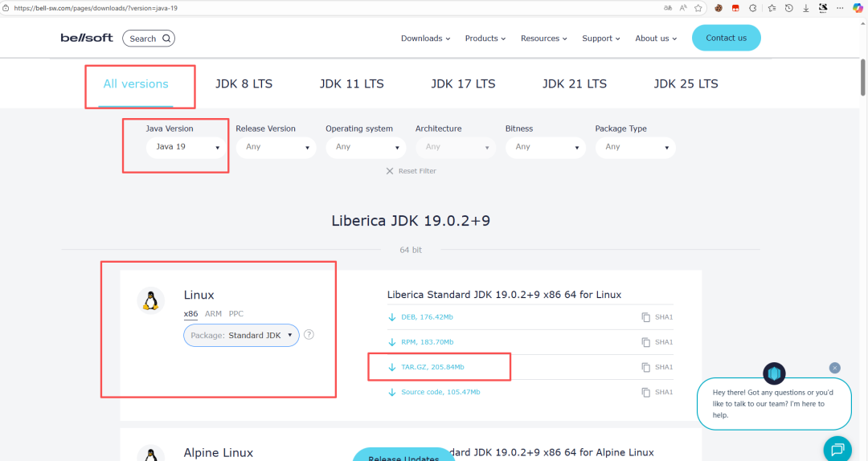Click the translate page icon in address bar

pyautogui.click(x=668, y=8)
